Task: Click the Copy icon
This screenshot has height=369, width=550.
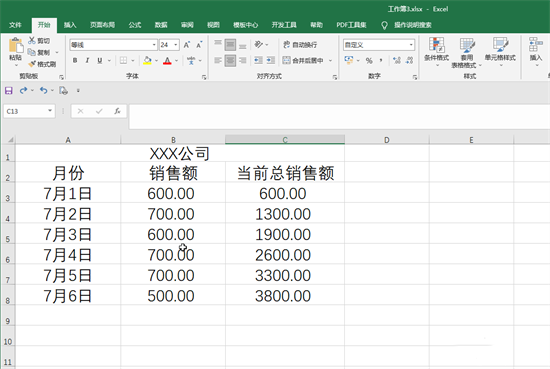Action: click(32, 52)
